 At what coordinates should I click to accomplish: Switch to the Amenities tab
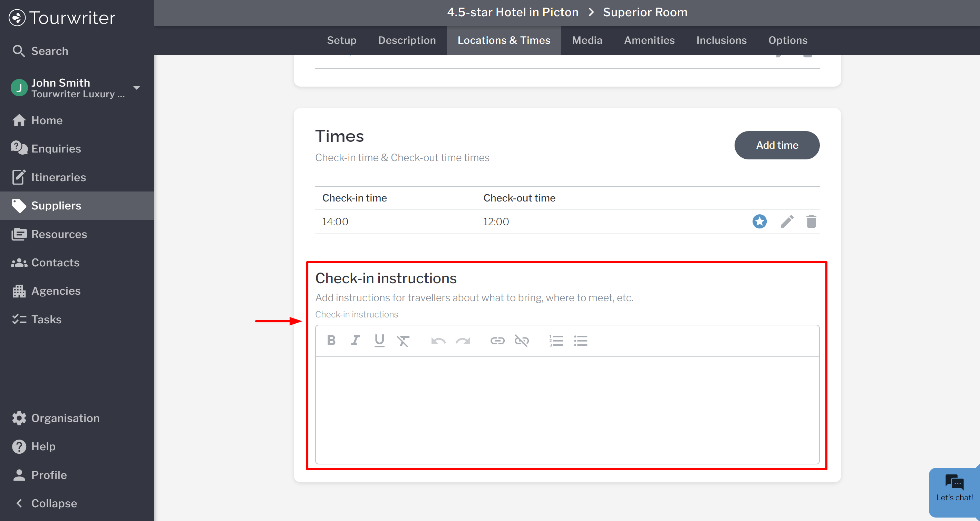click(649, 40)
